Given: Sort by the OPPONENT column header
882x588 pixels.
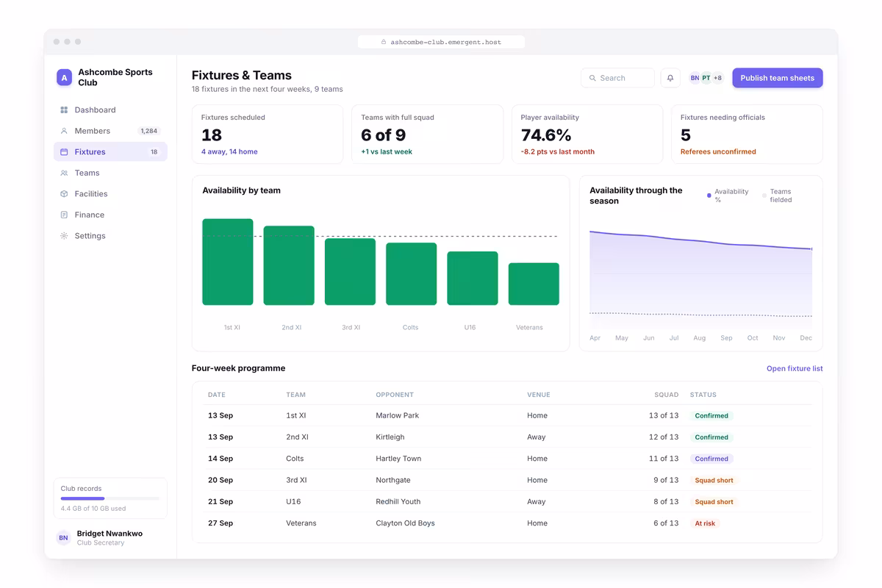Looking at the screenshot, I should point(395,395).
